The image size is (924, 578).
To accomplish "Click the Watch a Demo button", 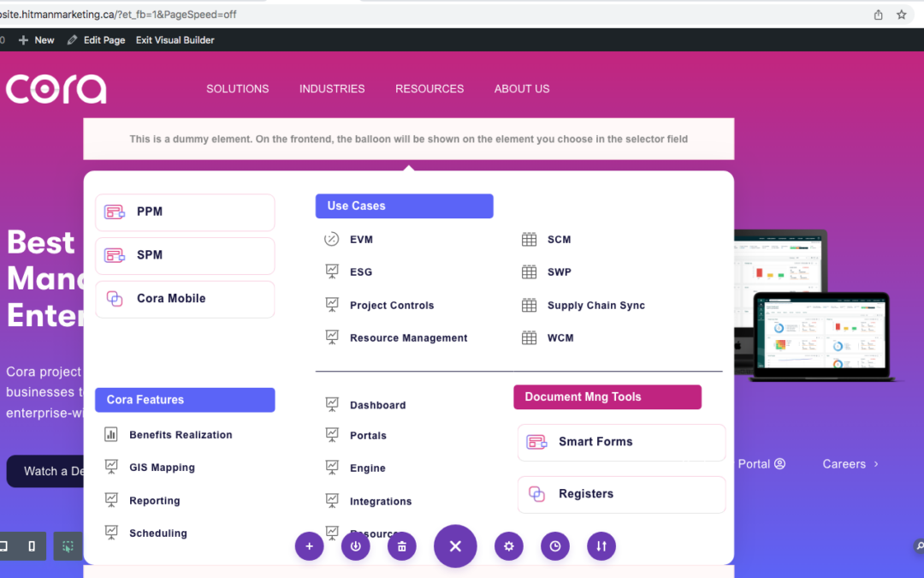I will (45, 471).
